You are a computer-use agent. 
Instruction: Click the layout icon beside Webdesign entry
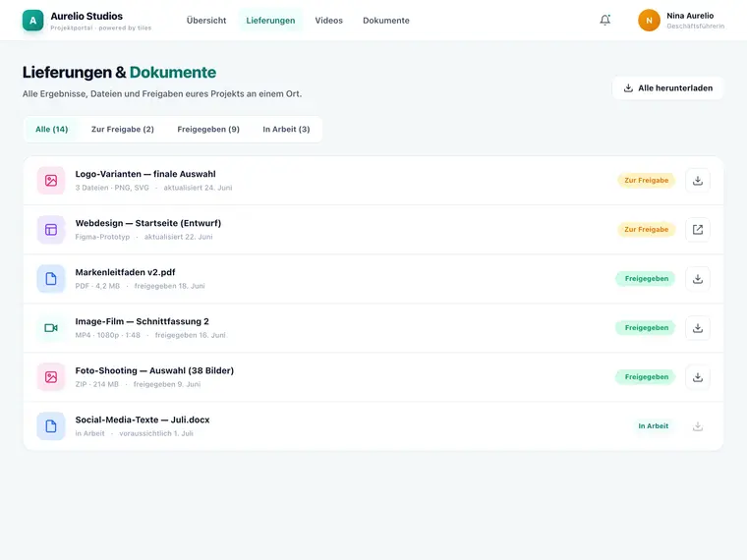[51, 230]
